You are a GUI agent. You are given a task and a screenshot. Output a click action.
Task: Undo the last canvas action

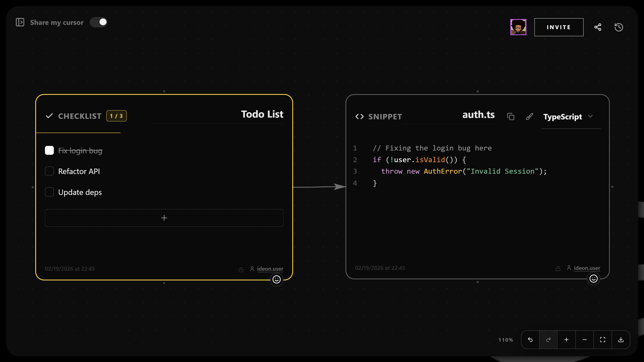(531, 340)
